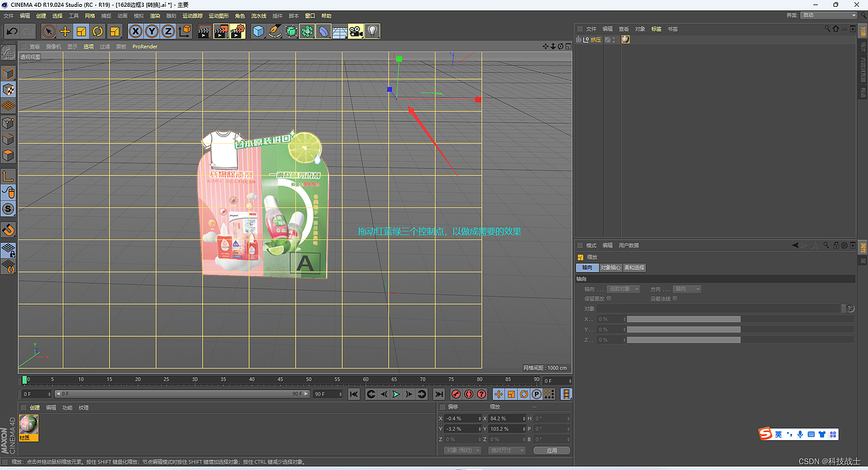
Task: Open the Render View clapperboard icon
Action: (204, 31)
